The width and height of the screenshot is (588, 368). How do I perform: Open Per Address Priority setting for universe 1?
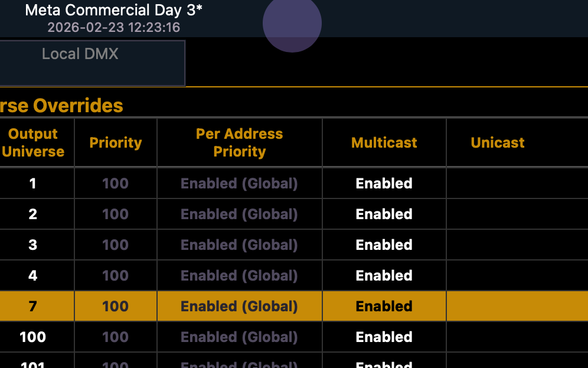click(x=239, y=184)
